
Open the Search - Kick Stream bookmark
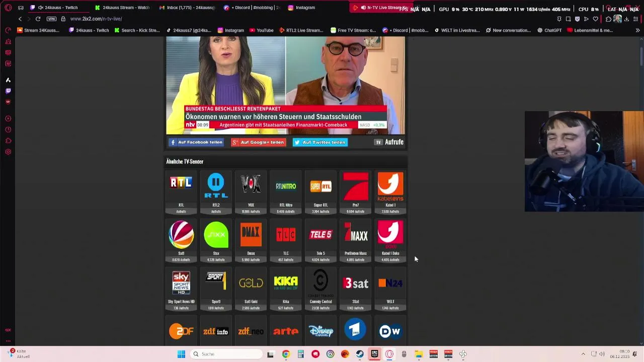137,30
